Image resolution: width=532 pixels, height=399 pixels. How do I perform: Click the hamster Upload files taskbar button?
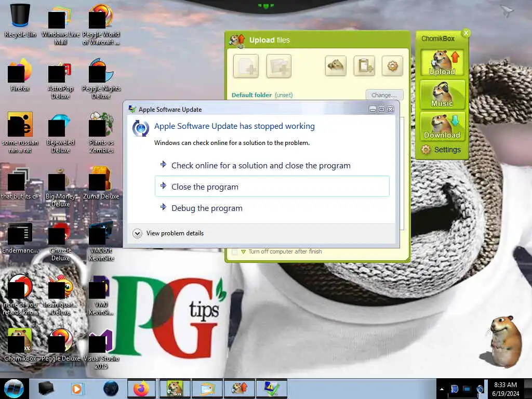coord(240,389)
